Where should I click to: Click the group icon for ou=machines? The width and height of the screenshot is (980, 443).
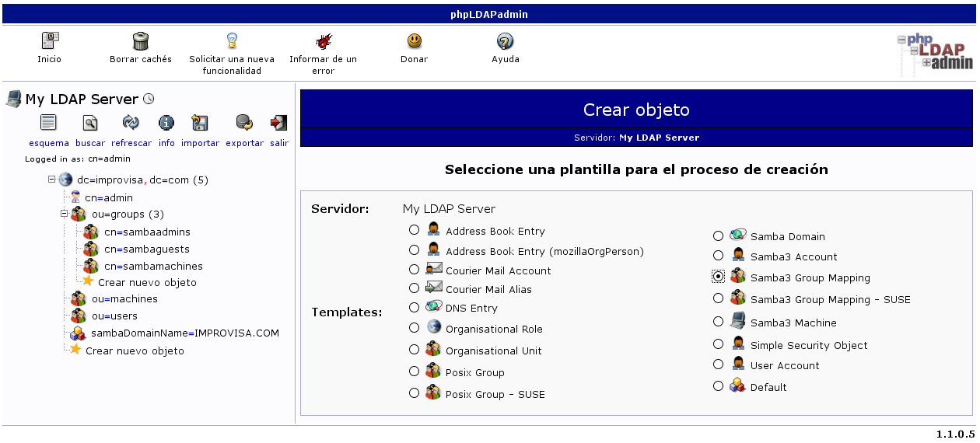click(x=79, y=298)
